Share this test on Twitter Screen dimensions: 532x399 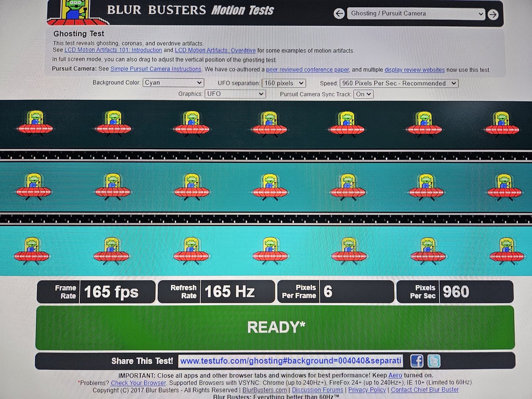(x=434, y=361)
